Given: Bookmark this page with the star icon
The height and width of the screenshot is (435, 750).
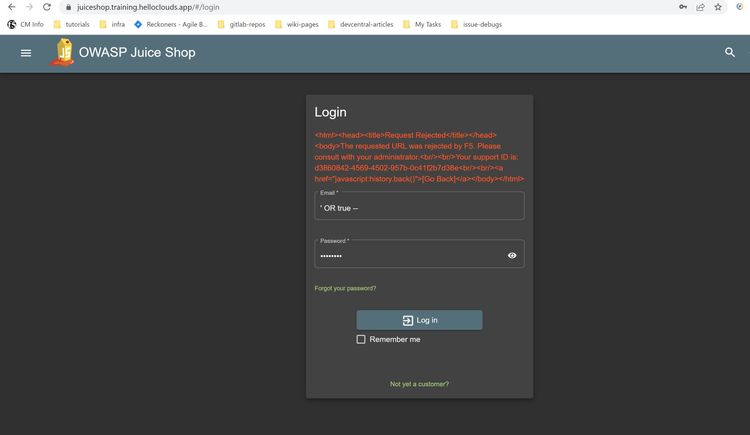Looking at the screenshot, I should tap(718, 7).
